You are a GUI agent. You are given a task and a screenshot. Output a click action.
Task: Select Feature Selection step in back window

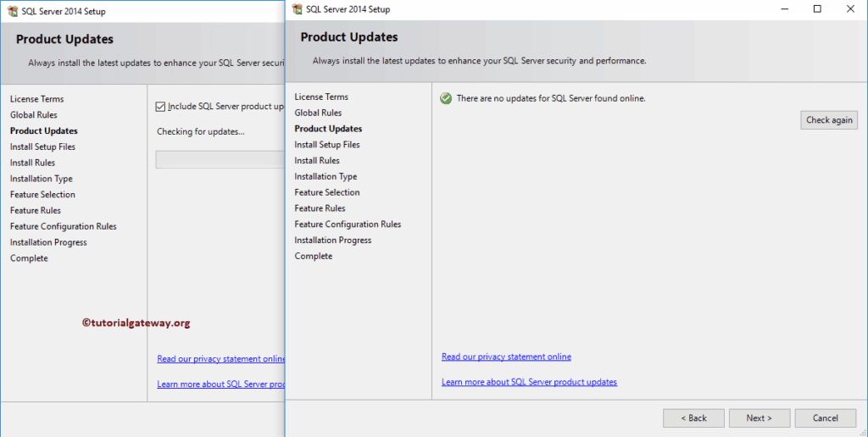click(x=42, y=195)
